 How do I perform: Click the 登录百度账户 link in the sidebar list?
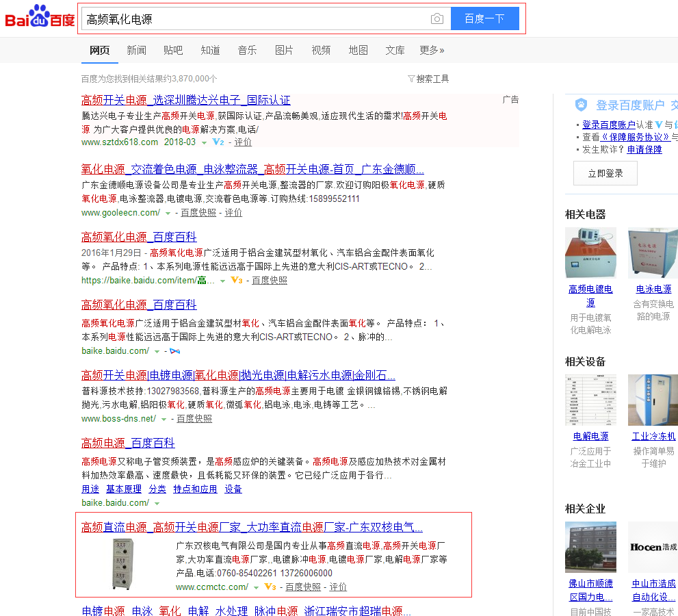[609, 125]
